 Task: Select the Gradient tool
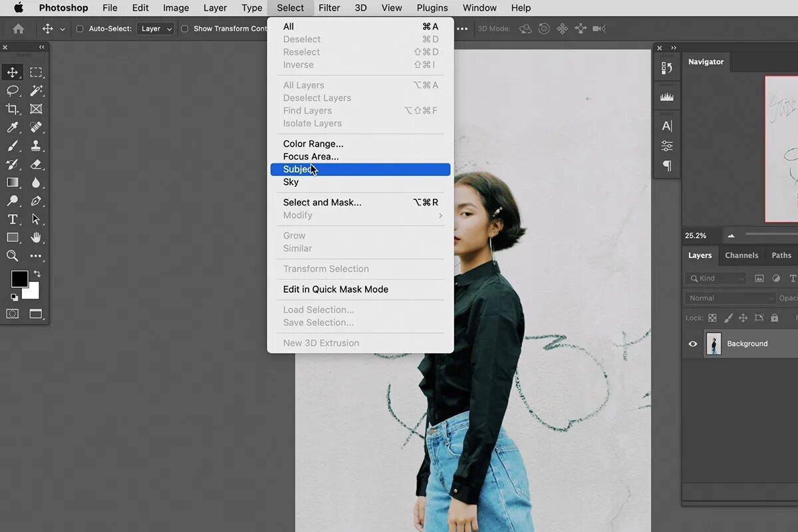click(13, 182)
